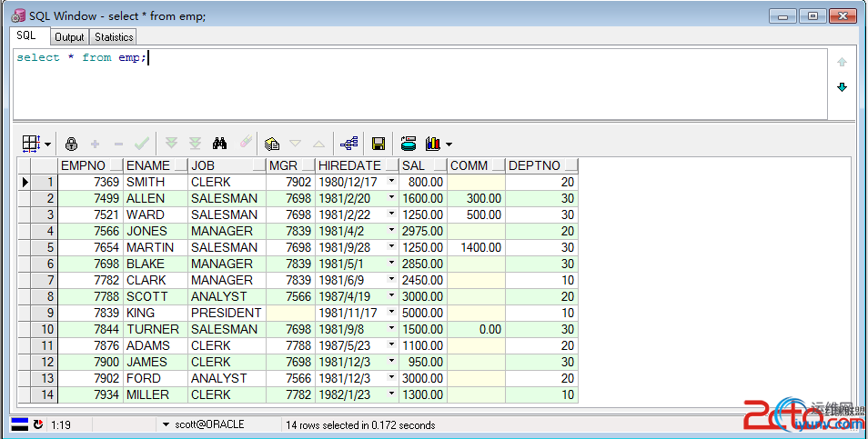The width and height of the screenshot is (868, 439).
Task: Open the linked query tree icon
Action: click(x=349, y=144)
